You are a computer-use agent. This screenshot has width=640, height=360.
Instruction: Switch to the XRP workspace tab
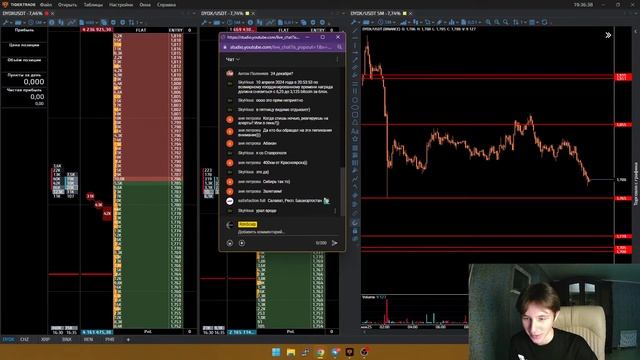[45, 340]
